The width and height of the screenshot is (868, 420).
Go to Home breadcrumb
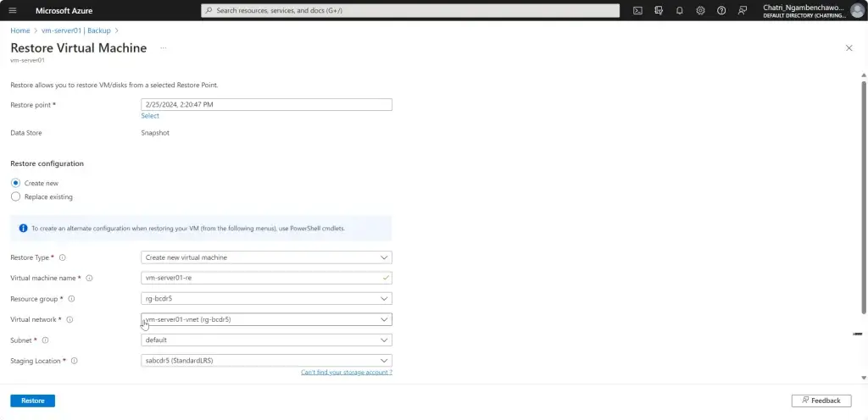(x=20, y=30)
